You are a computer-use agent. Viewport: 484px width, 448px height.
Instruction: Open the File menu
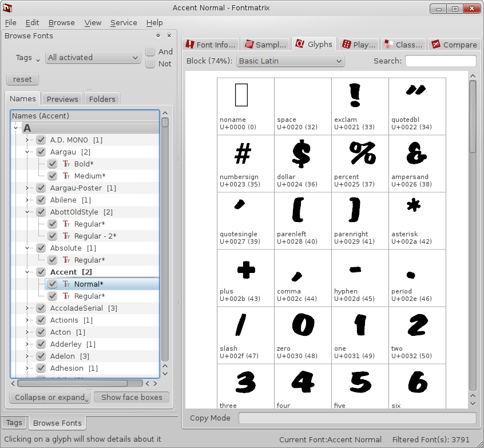[x=10, y=22]
